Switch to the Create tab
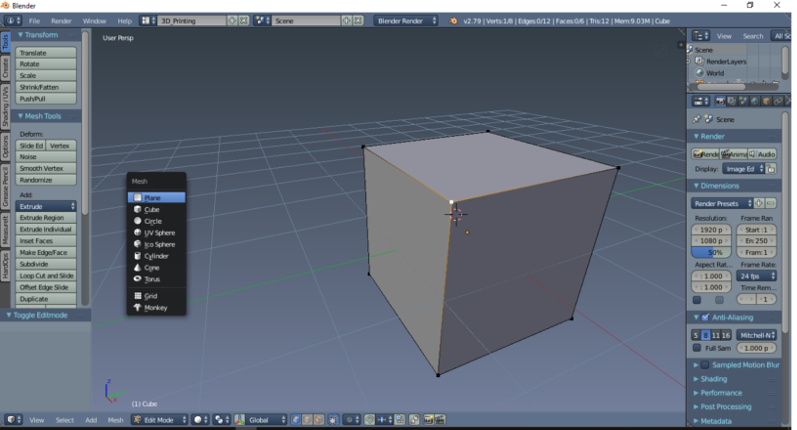This screenshot has height=430, width=797. [x=6, y=68]
